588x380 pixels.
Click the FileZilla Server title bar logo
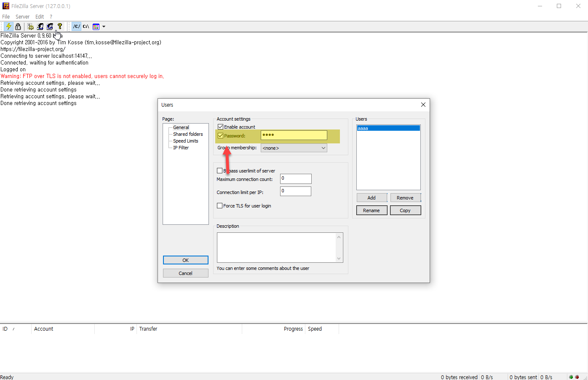pyautogui.click(x=6, y=6)
